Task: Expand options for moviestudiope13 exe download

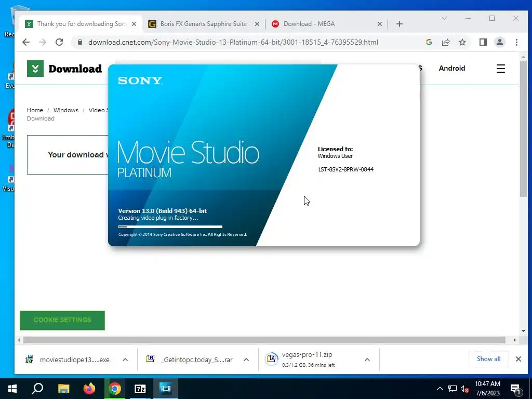Action: click(x=125, y=360)
